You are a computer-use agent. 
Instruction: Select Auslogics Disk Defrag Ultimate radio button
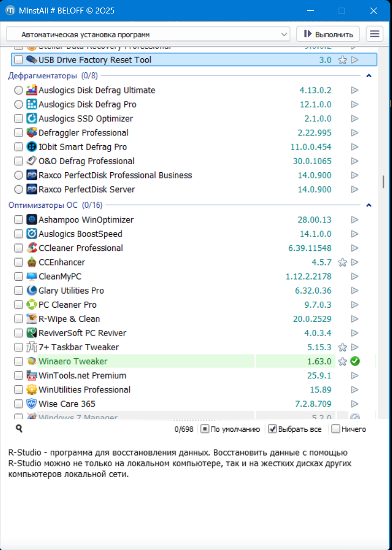pyautogui.click(x=19, y=90)
